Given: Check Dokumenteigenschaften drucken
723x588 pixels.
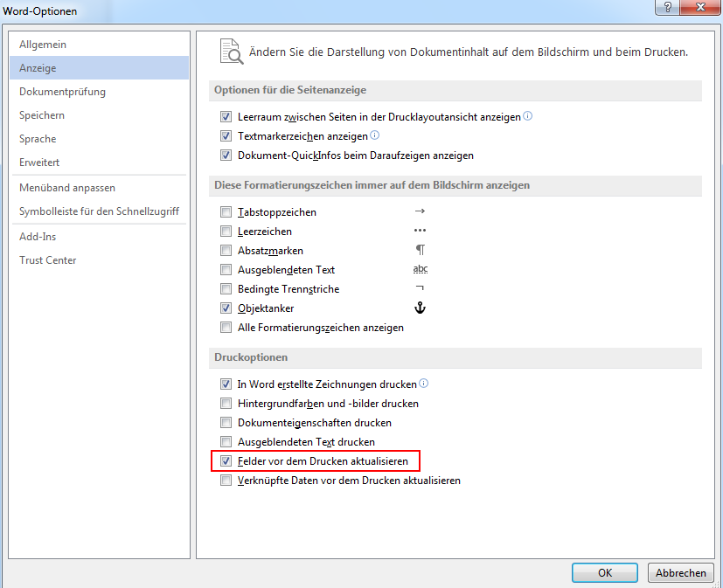Looking at the screenshot, I should pyautogui.click(x=226, y=423).
